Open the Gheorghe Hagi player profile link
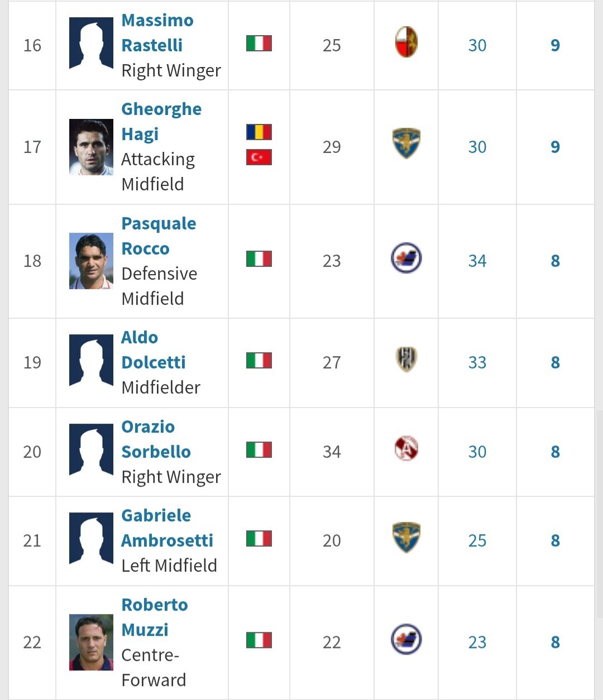The width and height of the screenshot is (603, 700). 161,121
